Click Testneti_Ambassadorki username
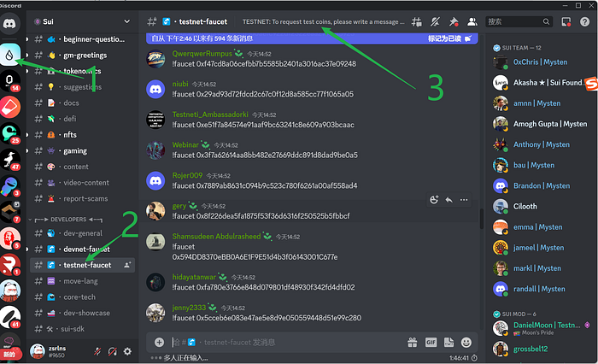This screenshot has height=364, width=598. [210, 114]
